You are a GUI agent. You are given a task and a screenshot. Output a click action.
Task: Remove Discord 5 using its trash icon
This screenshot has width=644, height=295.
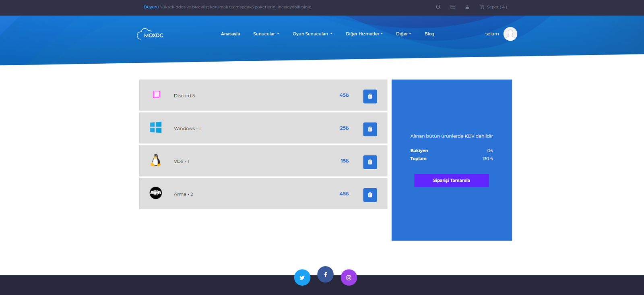pyautogui.click(x=370, y=96)
